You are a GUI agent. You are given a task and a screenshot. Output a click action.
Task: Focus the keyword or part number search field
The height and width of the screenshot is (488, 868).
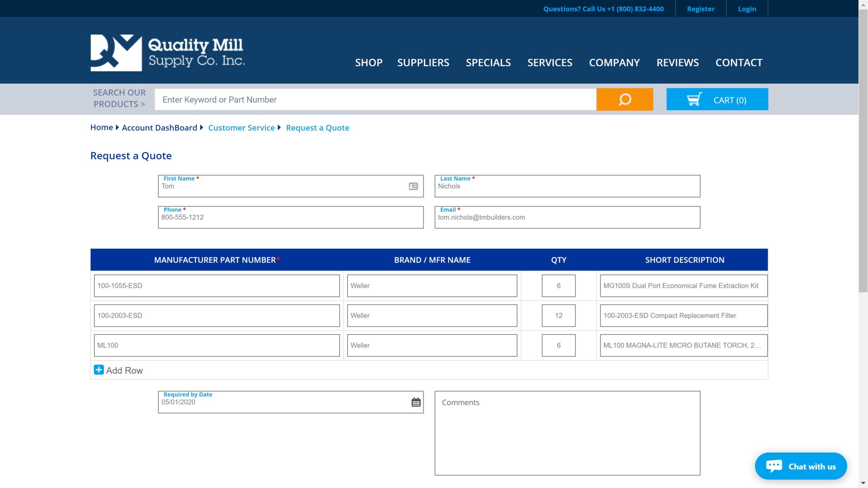(x=375, y=100)
